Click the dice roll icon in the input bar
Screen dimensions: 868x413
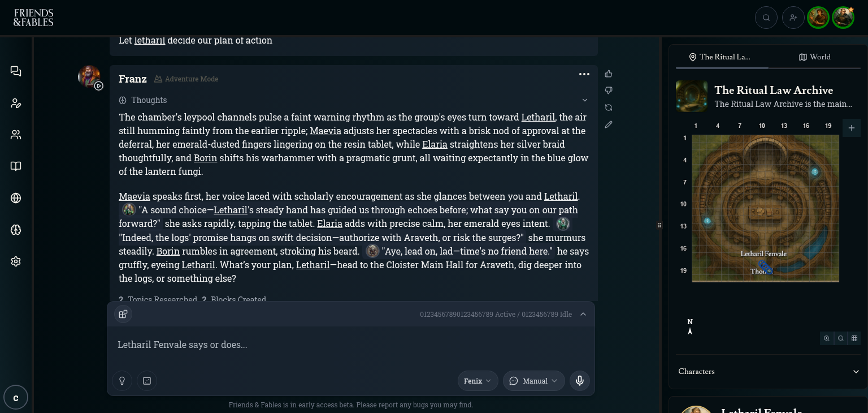147,381
